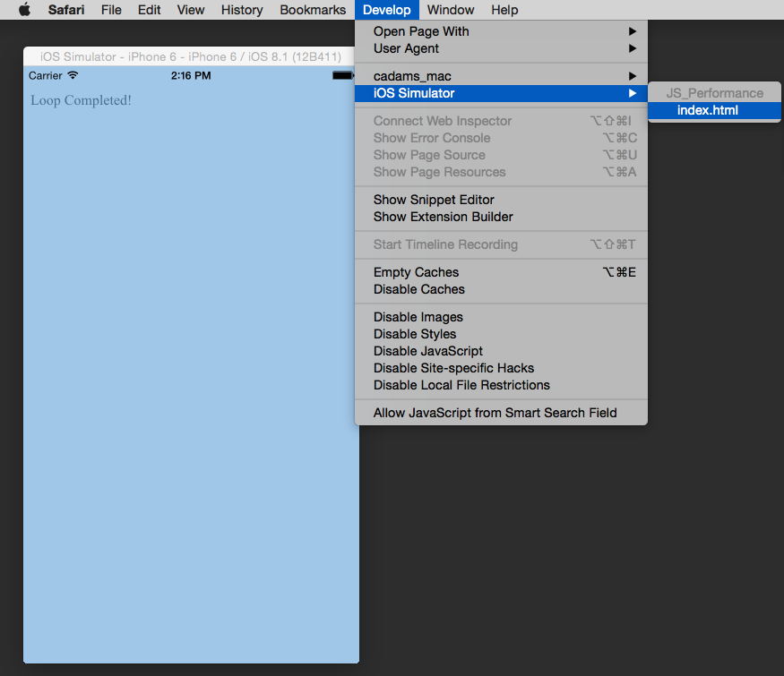Open the Apple menu

pyautogui.click(x=24, y=10)
